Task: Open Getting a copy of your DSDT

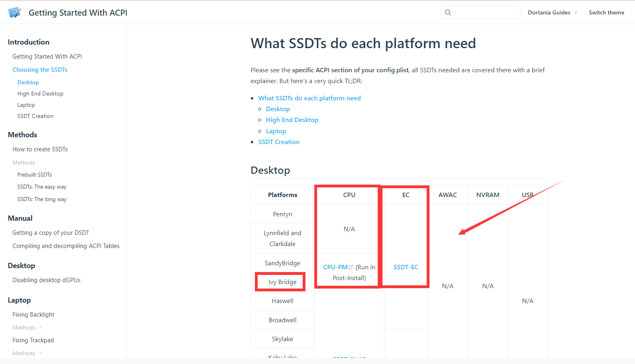Action: tap(51, 232)
